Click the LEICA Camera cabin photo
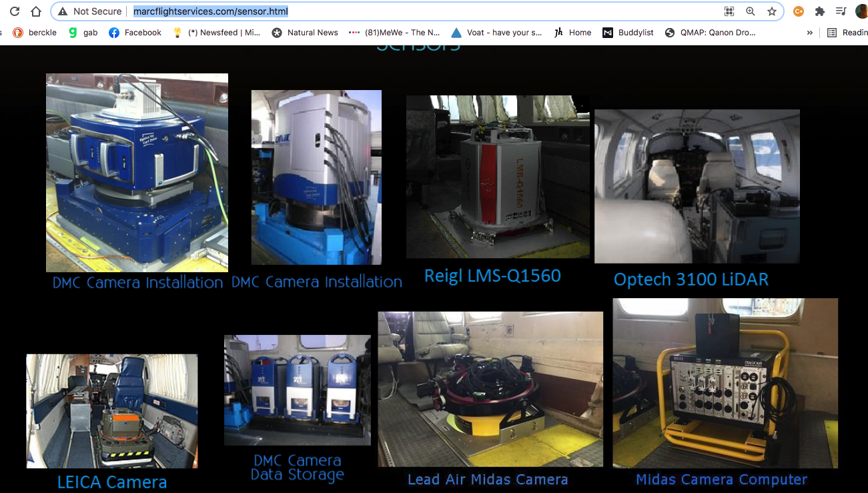This screenshot has width=868, height=493. (112, 411)
